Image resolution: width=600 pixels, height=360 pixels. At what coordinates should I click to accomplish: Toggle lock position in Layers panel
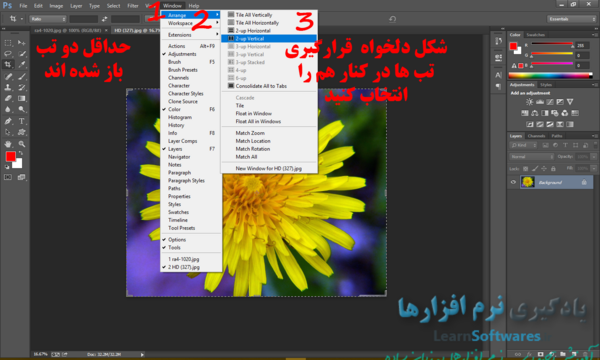click(x=544, y=168)
